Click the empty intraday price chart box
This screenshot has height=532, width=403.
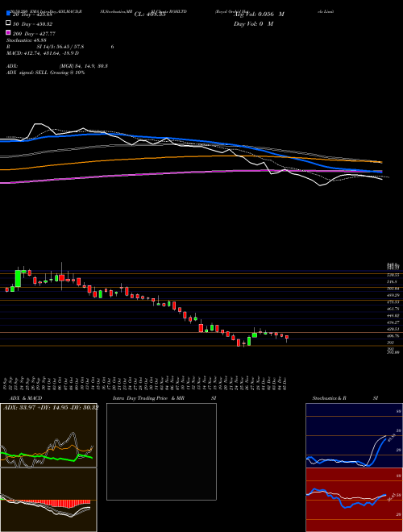(161, 451)
